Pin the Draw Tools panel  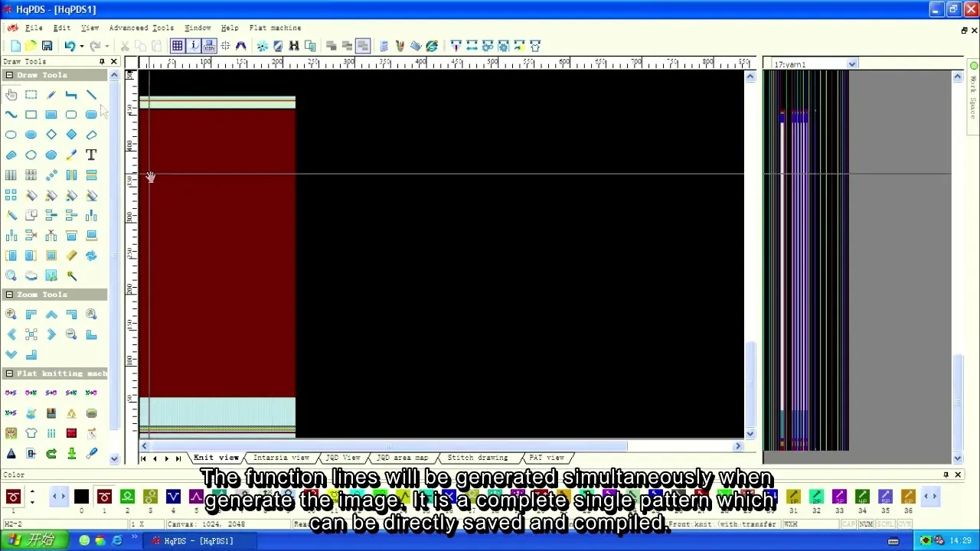pos(102,61)
